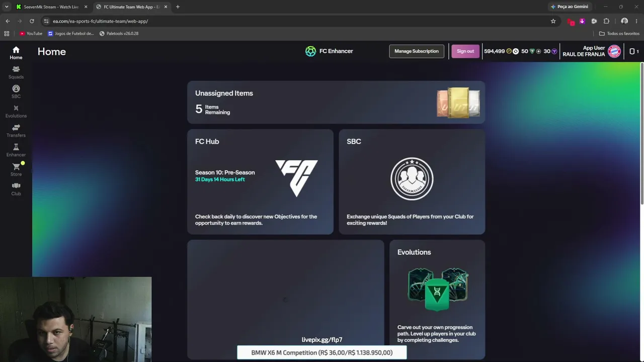Select the FC Ultimate Team Web App tab

pyautogui.click(x=132, y=7)
